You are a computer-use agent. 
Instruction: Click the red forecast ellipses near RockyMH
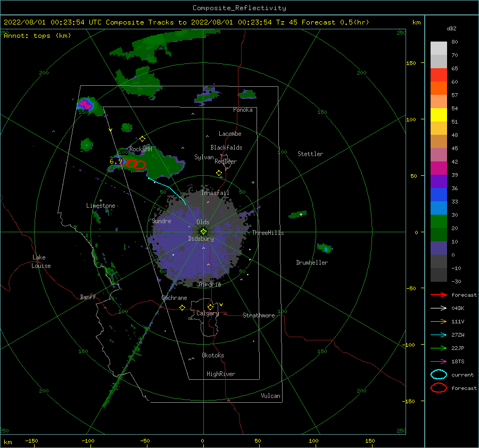134,164
